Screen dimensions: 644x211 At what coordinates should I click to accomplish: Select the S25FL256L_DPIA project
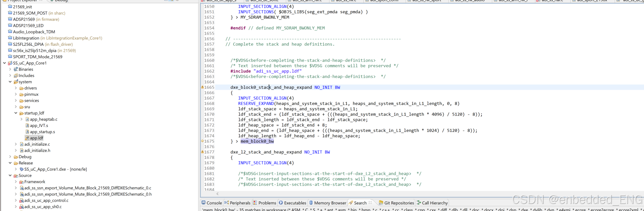pyautogui.click(x=40, y=44)
